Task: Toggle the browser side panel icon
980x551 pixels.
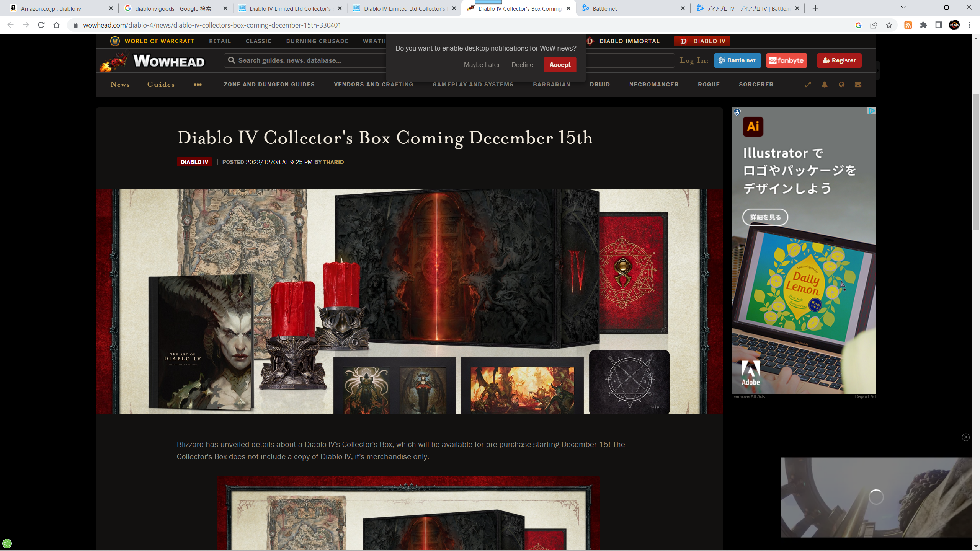Action: 939,25
